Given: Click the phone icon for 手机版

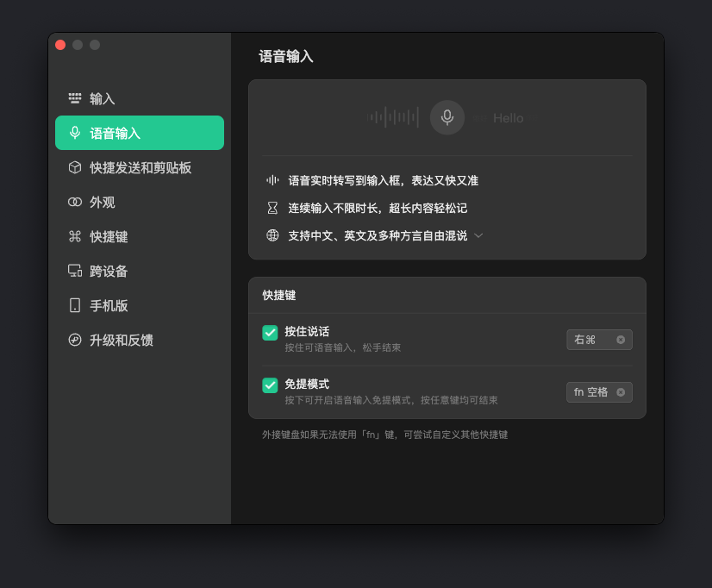Looking at the screenshot, I should coord(75,305).
